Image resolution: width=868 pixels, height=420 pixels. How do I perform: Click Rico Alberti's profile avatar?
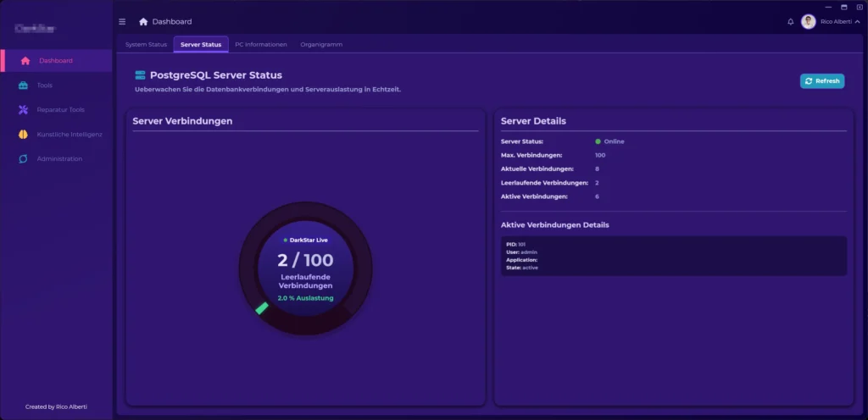(x=808, y=21)
